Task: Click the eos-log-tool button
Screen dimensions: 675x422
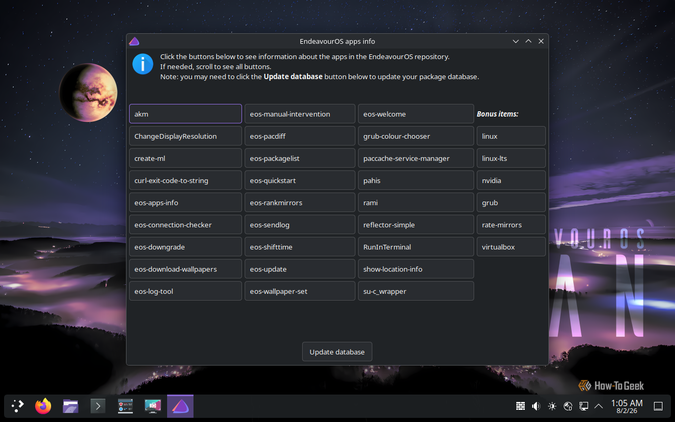Action: pos(185,292)
